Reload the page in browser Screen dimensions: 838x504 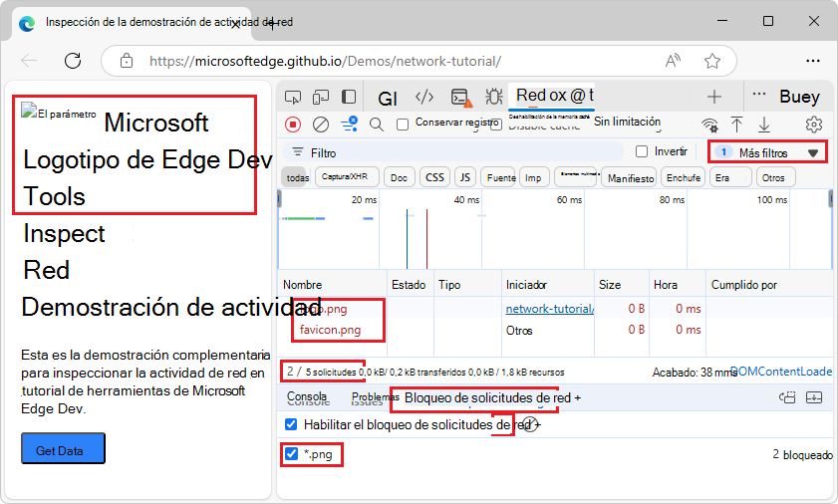tap(73, 61)
